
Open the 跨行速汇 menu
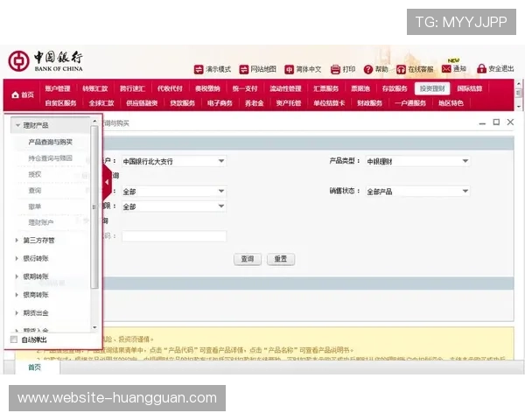[133, 88]
